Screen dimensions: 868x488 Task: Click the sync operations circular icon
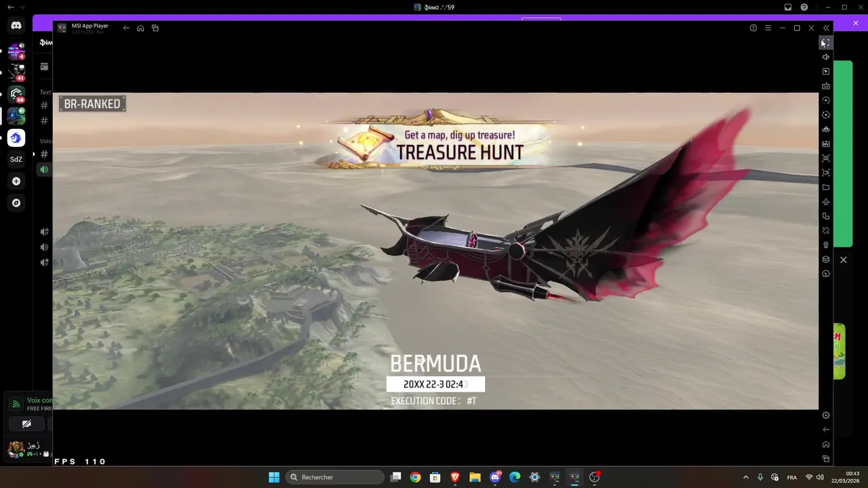point(825,115)
